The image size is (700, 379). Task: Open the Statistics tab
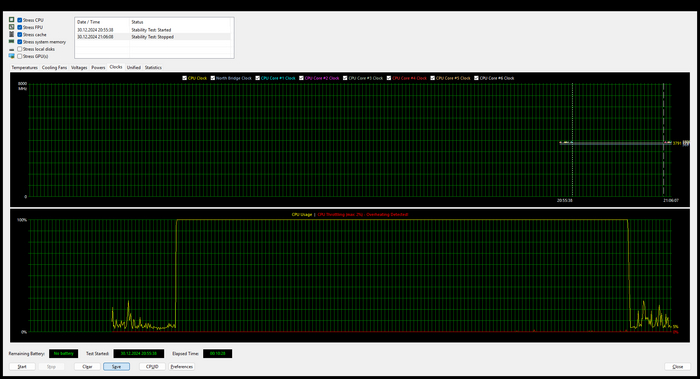153,67
